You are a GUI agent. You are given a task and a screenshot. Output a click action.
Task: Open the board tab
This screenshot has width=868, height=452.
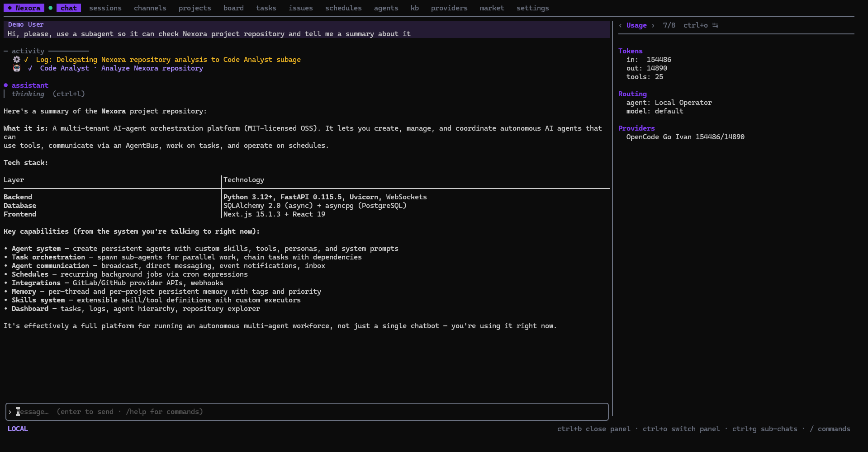pyautogui.click(x=233, y=8)
